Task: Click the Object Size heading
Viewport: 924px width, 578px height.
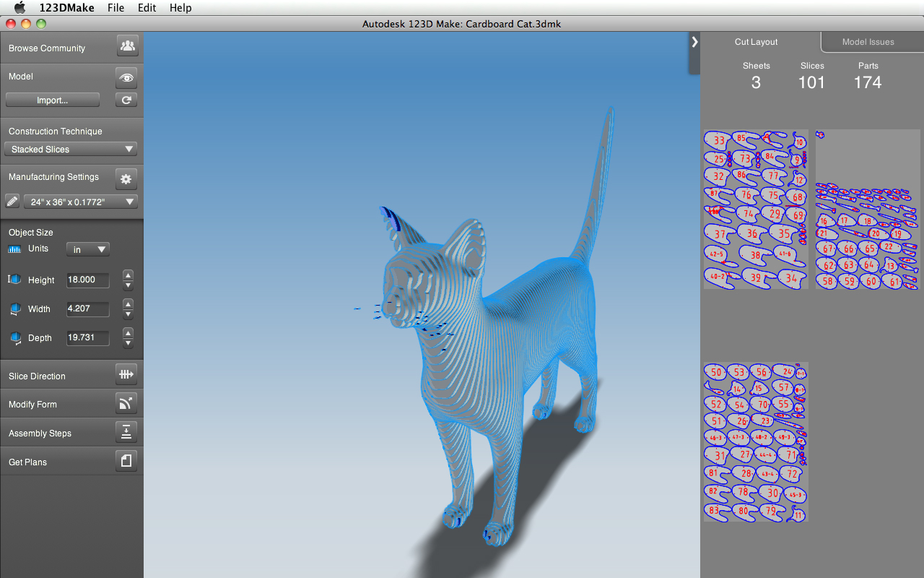Action: tap(31, 233)
